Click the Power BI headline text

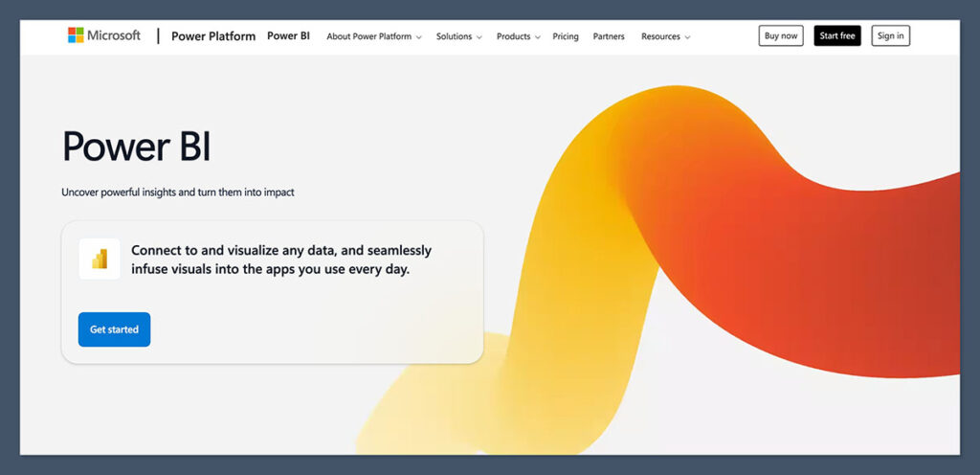137,147
